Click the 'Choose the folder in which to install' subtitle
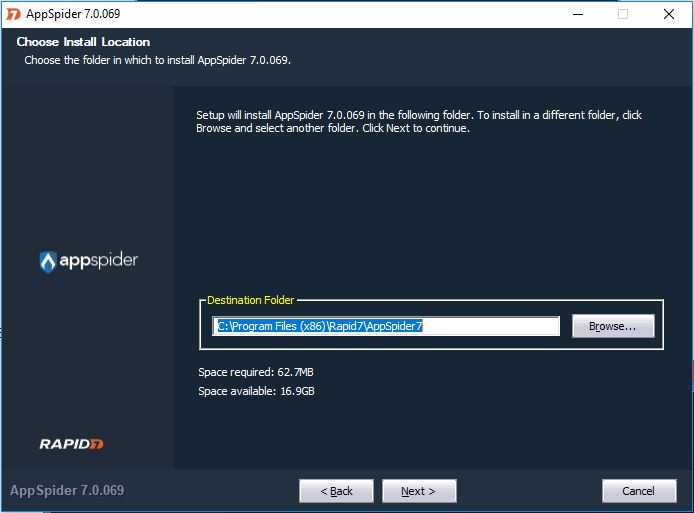The height and width of the screenshot is (513, 694). click(158, 60)
